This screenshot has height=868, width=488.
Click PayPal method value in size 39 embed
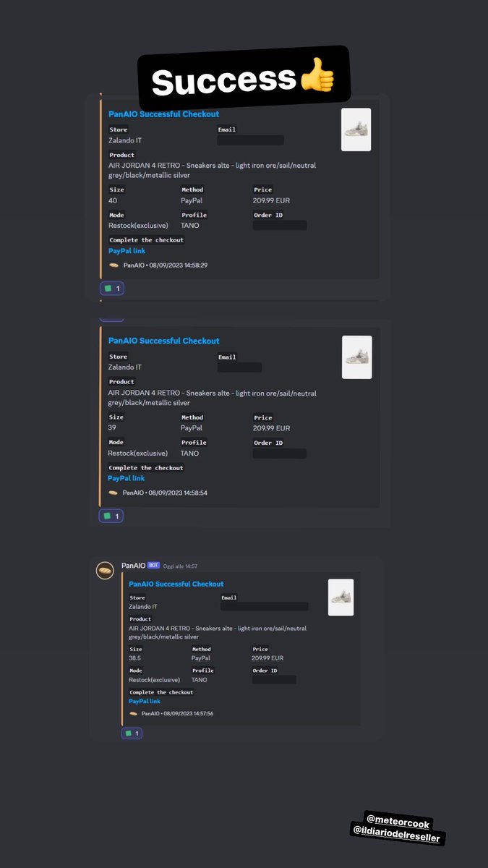(192, 428)
